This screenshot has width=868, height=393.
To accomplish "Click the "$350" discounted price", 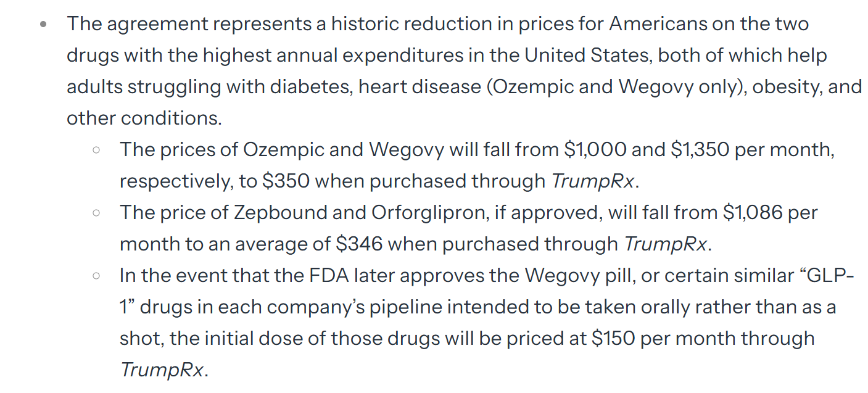I will [286, 181].
